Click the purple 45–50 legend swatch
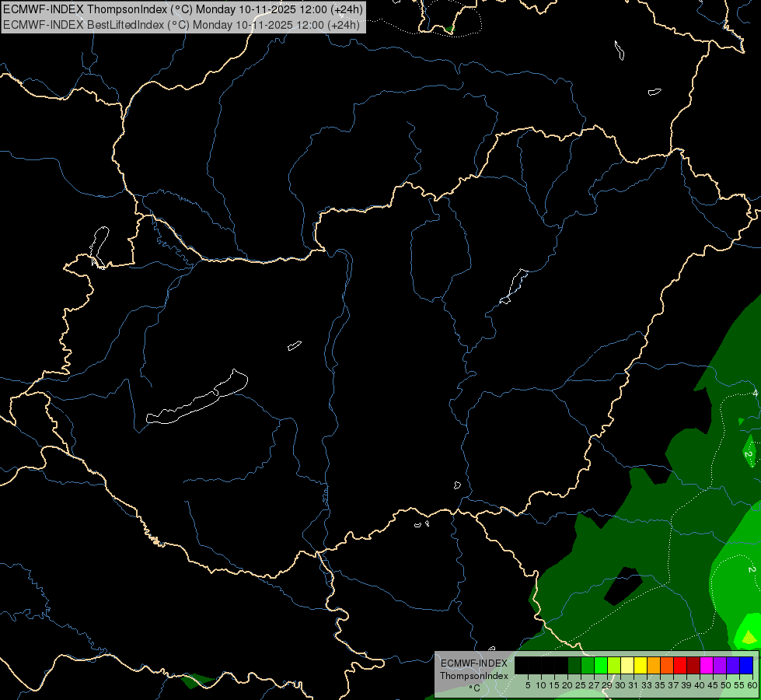761x700 pixels. click(720, 665)
